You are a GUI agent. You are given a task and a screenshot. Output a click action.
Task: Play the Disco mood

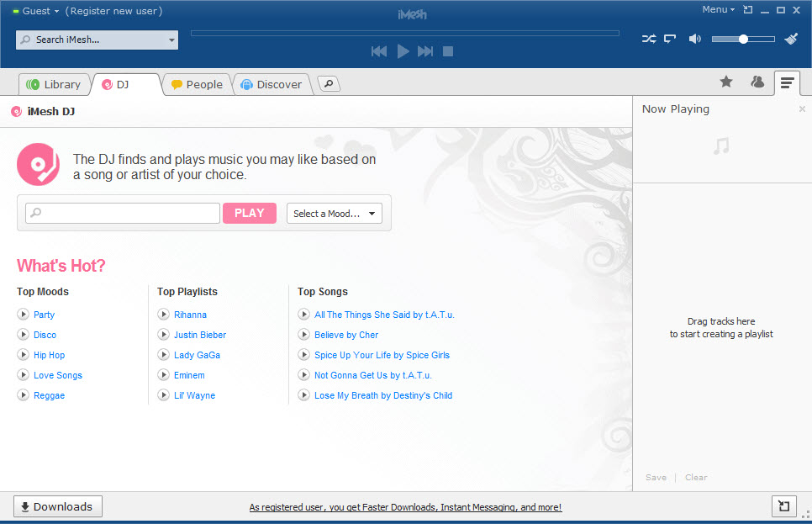click(x=23, y=334)
